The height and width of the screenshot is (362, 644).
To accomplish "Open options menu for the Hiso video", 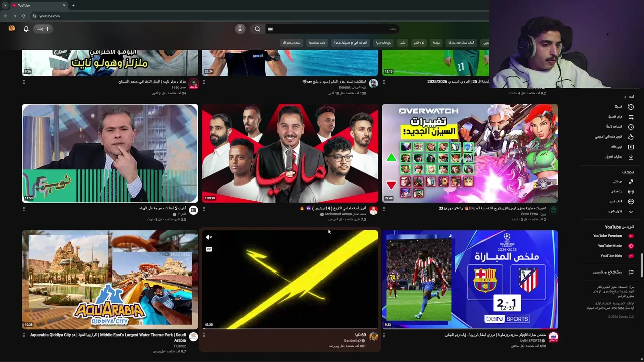I will (x=24, y=82).
